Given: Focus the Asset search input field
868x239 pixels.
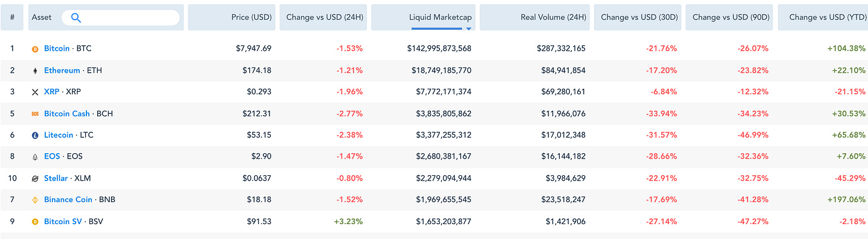Looking at the screenshot, I should pyautogui.click(x=120, y=17).
